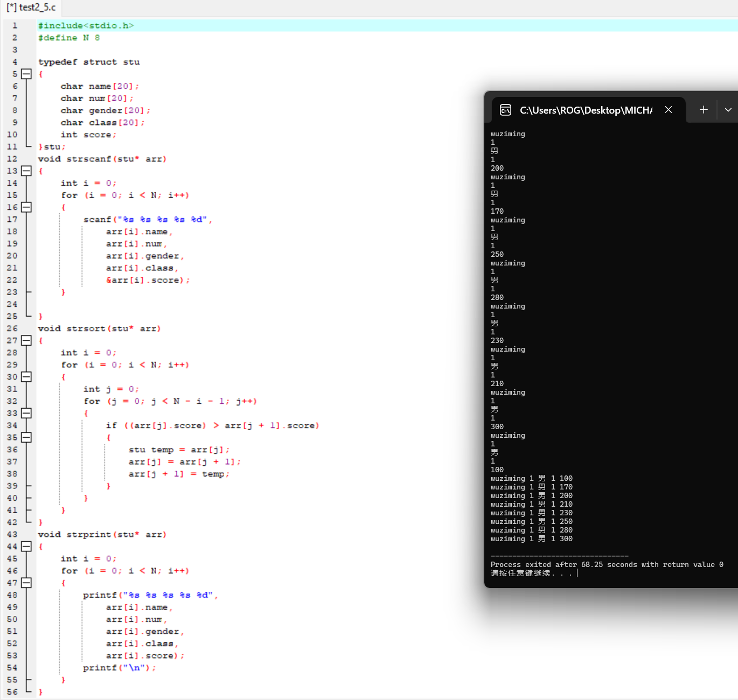Click 'printf("\n");' on line 54
The height and width of the screenshot is (700, 738).
coord(120,668)
